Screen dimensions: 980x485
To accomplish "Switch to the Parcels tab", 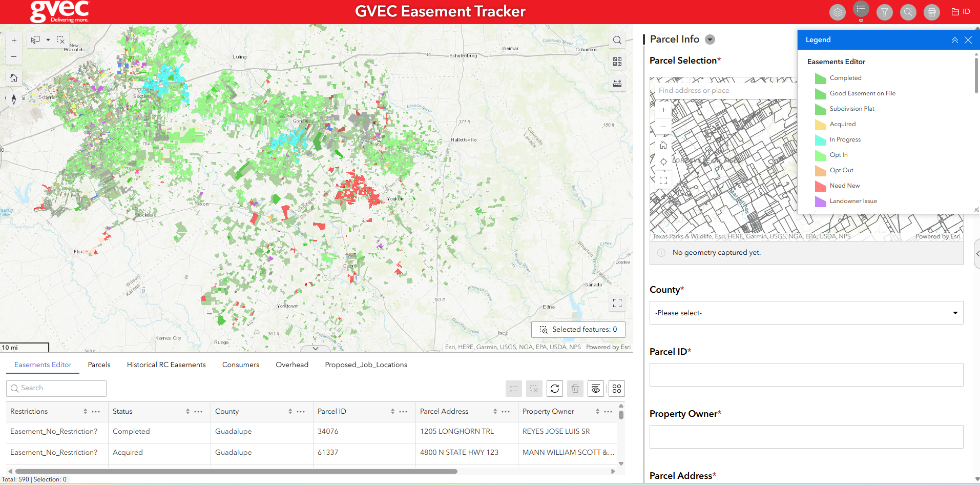I will [x=99, y=365].
